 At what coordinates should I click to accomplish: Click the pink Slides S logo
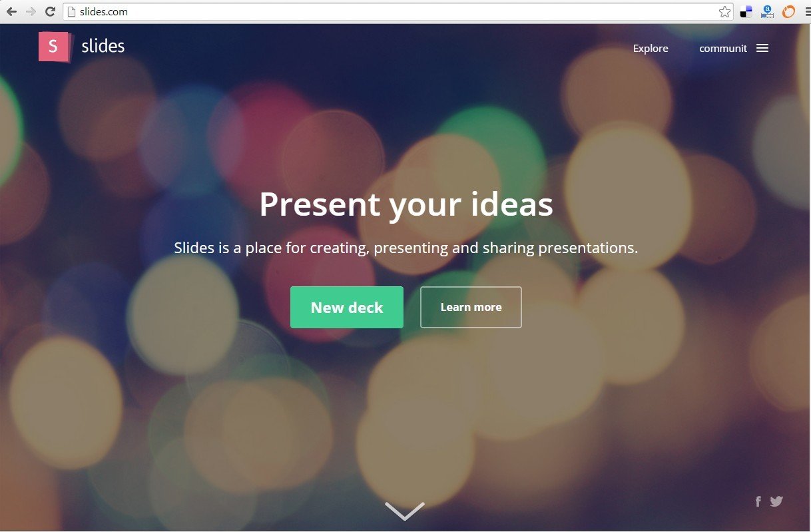click(54, 47)
